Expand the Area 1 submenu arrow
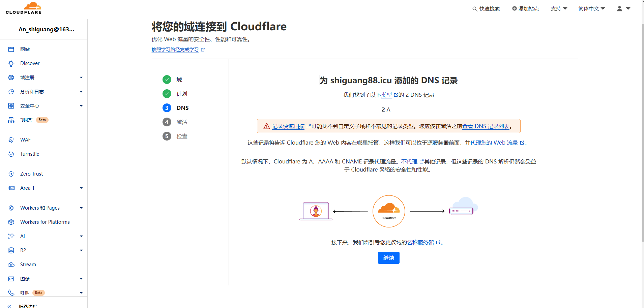 point(81,188)
